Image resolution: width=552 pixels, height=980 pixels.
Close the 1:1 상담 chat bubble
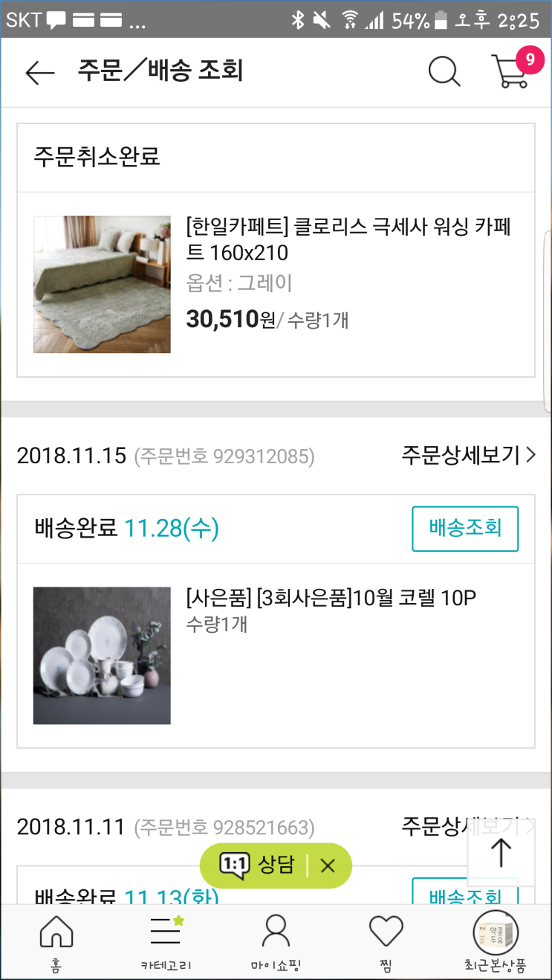point(328,865)
